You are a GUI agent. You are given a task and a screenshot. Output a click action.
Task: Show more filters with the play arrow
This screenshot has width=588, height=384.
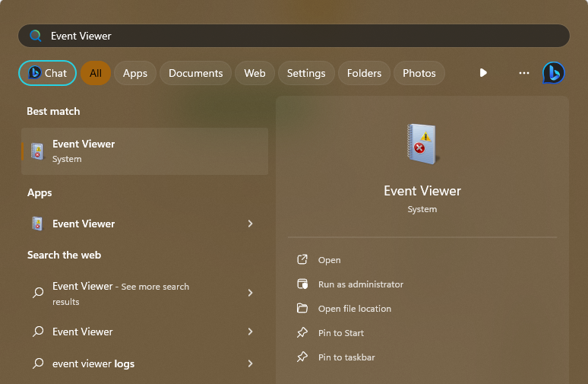tap(483, 73)
